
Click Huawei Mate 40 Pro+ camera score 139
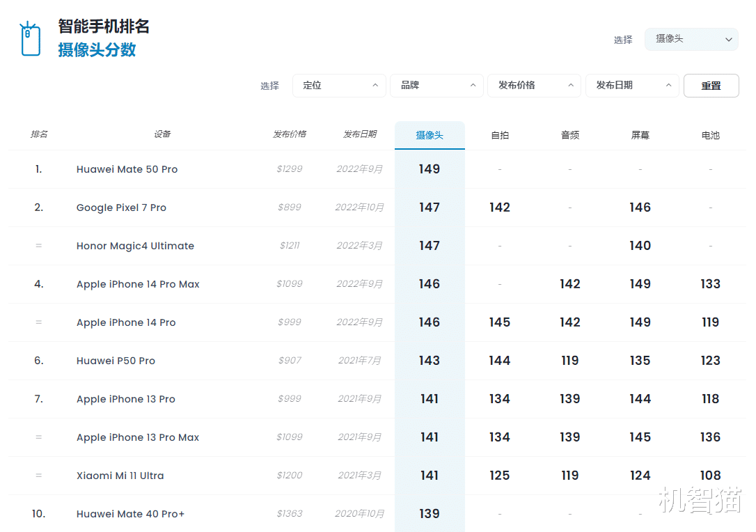click(429, 514)
